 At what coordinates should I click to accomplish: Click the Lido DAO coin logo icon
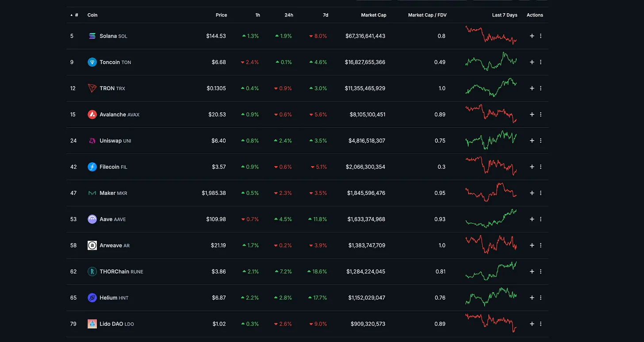pos(92,324)
